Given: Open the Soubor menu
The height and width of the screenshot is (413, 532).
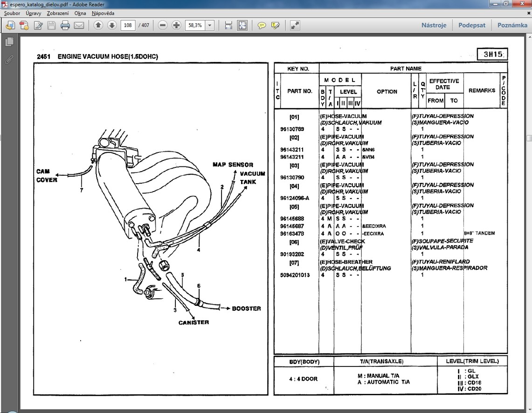Looking at the screenshot, I should coord(12,14).
